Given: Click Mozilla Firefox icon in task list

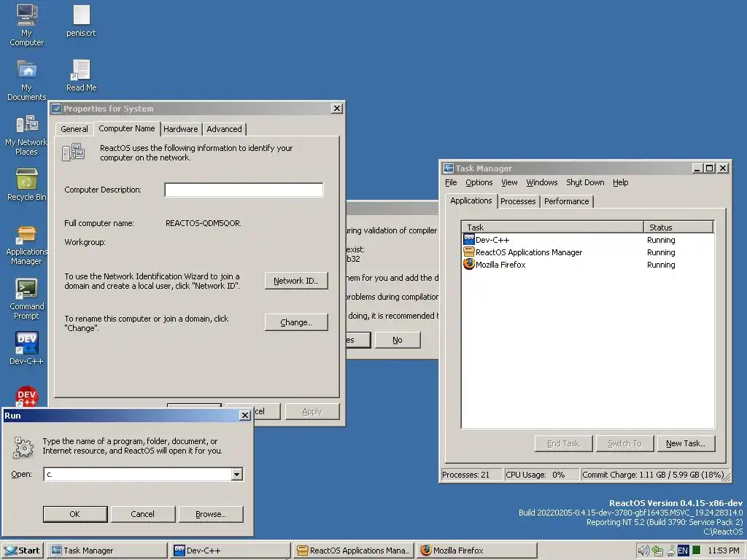Looking at the screenshot, I should tap(469, 264).
